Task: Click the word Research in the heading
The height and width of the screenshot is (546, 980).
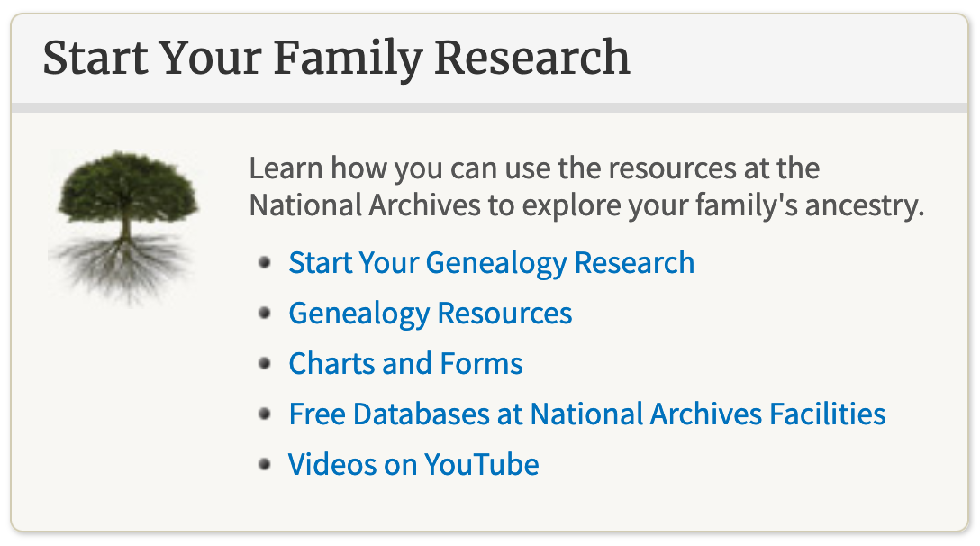Action: [x=531, y=58]
